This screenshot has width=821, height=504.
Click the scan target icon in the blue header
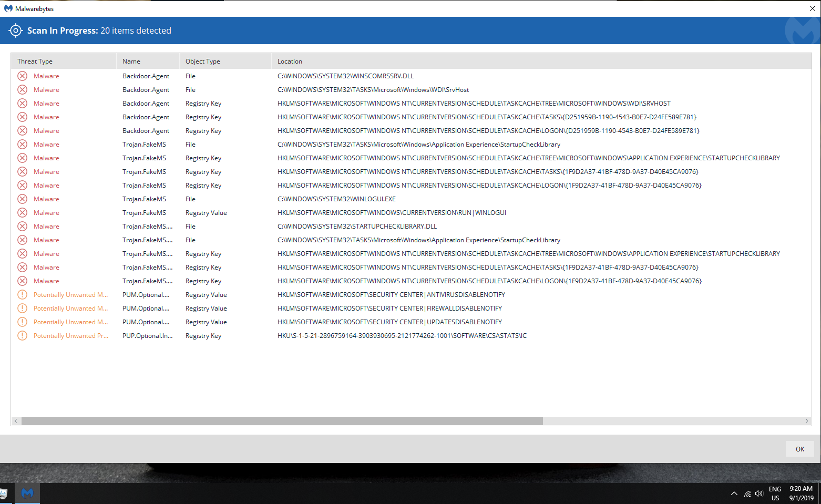coord(16,30)
